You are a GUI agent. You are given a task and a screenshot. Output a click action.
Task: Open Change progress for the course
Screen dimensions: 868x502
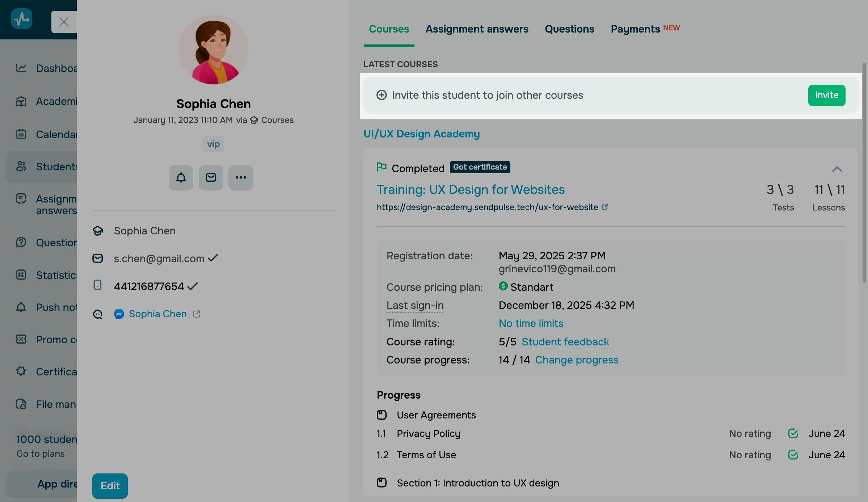[576, 360]
